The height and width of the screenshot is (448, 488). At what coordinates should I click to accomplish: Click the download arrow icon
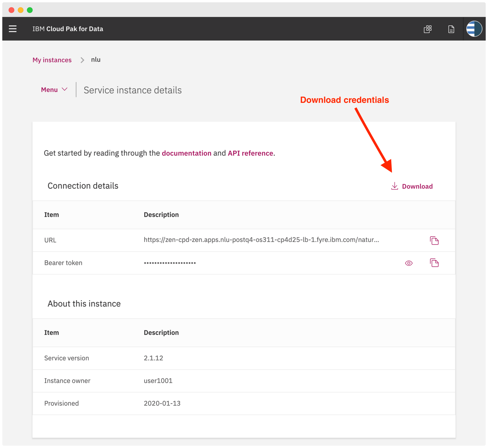(395, 186)
